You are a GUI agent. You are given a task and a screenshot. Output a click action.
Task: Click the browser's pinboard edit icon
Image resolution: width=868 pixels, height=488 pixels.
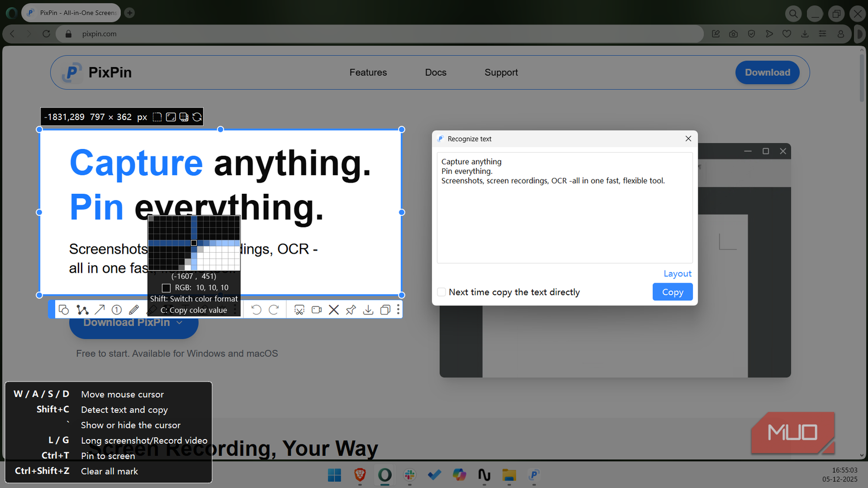716,34
